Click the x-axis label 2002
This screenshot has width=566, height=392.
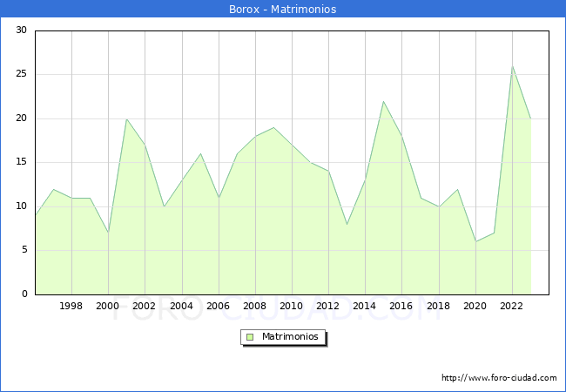[x=144, y=306]
